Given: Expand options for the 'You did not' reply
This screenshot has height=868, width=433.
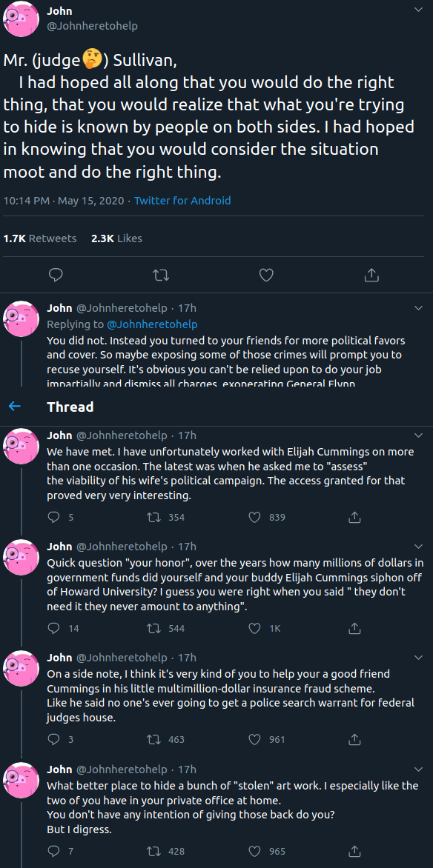Looking at the screenshot, I should pyautogui.click(x=419, y=308).
